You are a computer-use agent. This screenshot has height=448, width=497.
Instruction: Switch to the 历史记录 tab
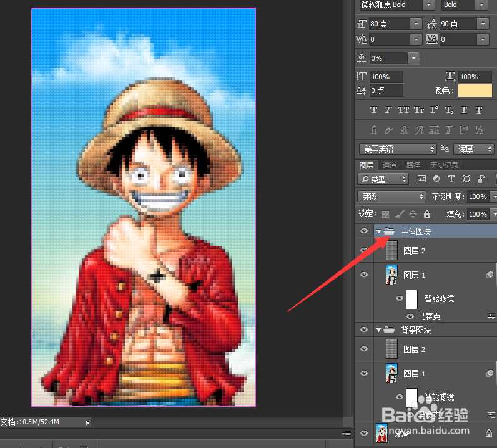pyautogui.click(x=444, y=165)
